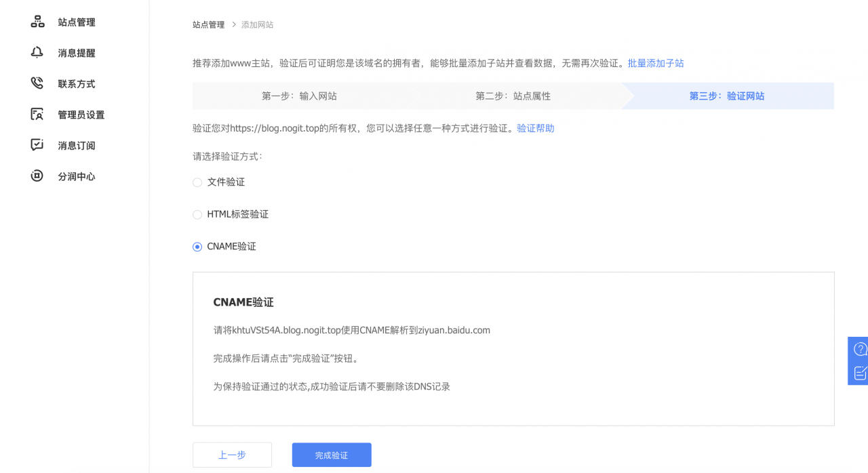This screenshot has width=868, height=473.
Task: Go back to 第一步：输入网站 step
Action: [298, 96]
